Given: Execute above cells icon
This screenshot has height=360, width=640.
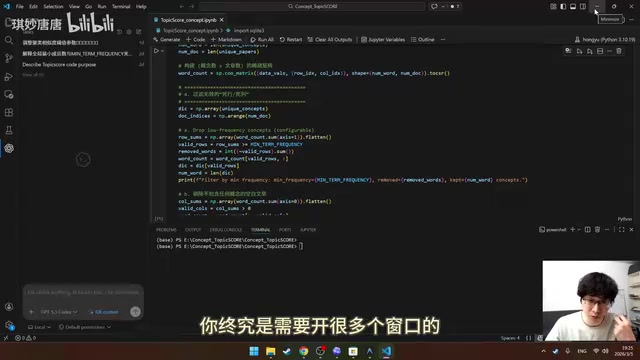Looking at the screenshot, I should pyautogui.click(x=579, y=51).
